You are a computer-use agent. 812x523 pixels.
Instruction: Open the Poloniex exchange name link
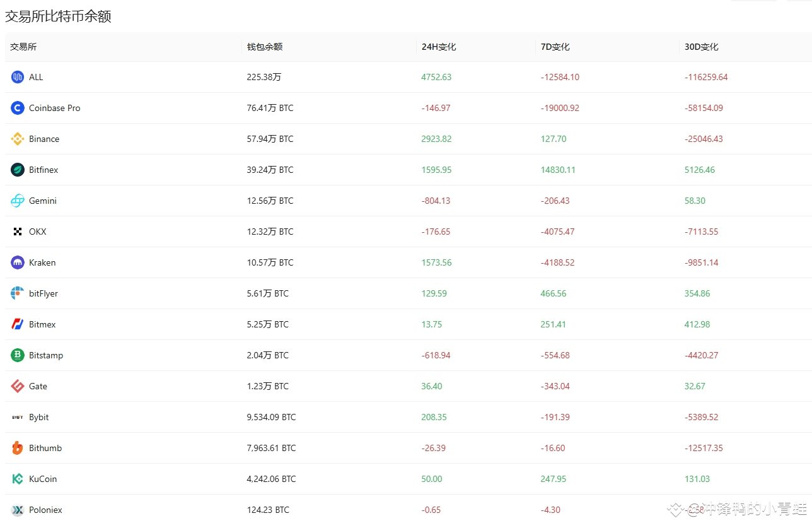45,510
